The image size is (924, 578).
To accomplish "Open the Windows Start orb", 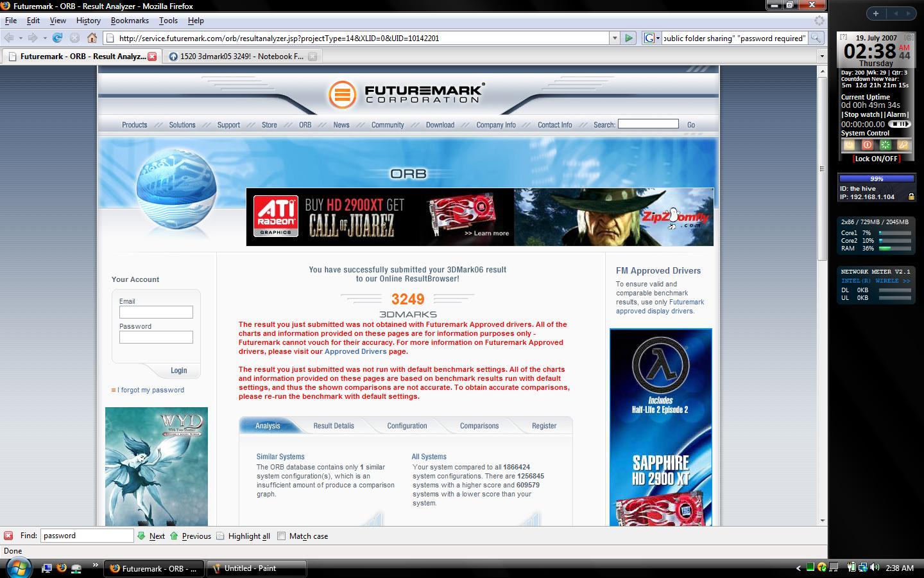I will pyautogui.click(x=19, y=568).
